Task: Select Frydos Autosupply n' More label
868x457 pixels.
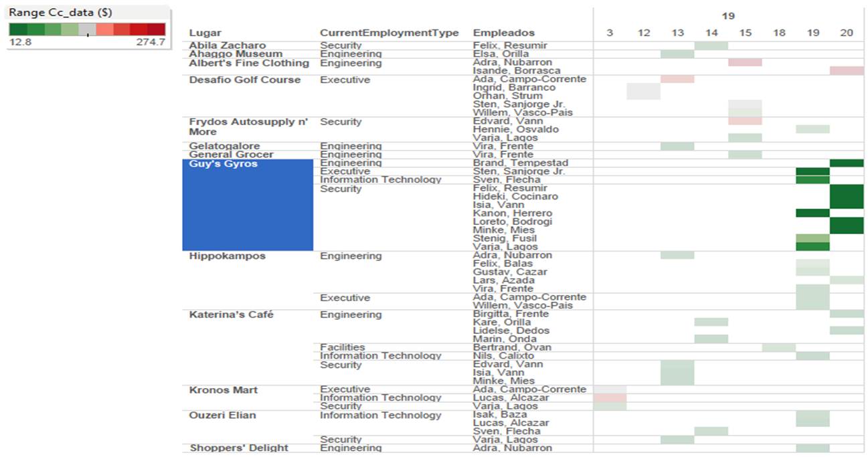Action: click(x=248, y=126)
